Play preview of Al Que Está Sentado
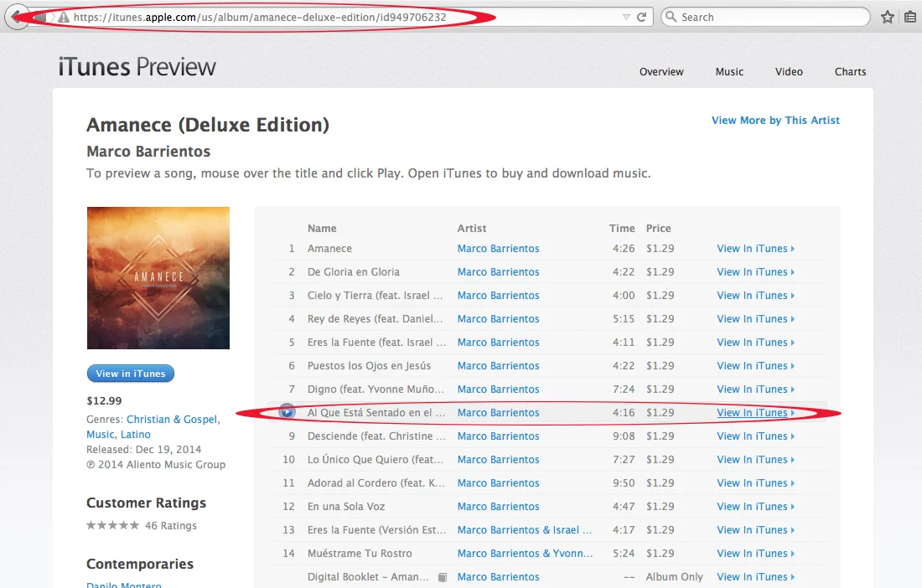The image size is (922, 588). click(287, 412)
